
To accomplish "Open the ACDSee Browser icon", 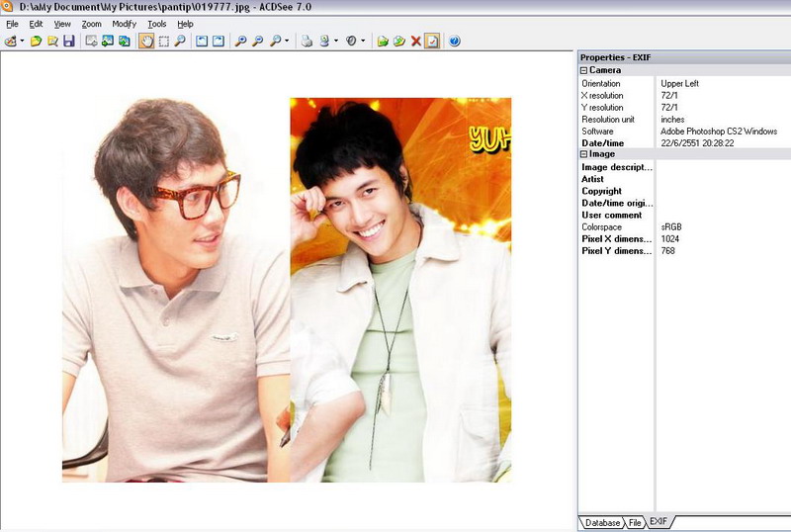I will pyautogui.click(x=10, y=41).
